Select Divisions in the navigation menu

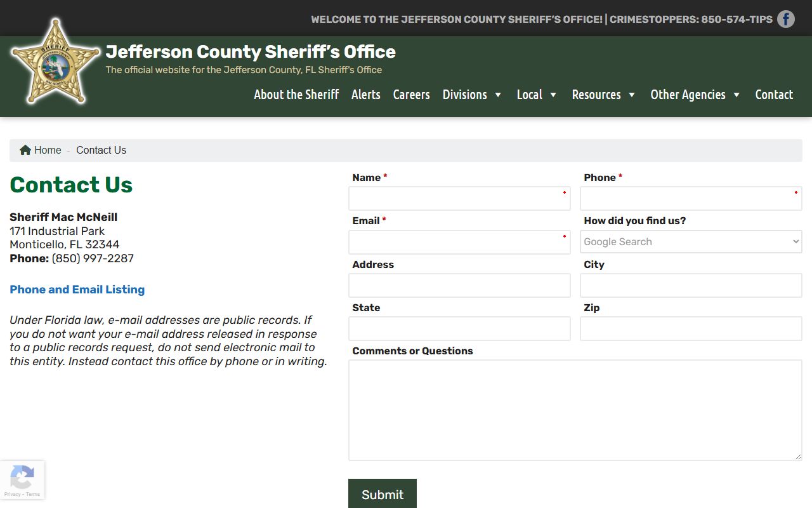464,95
